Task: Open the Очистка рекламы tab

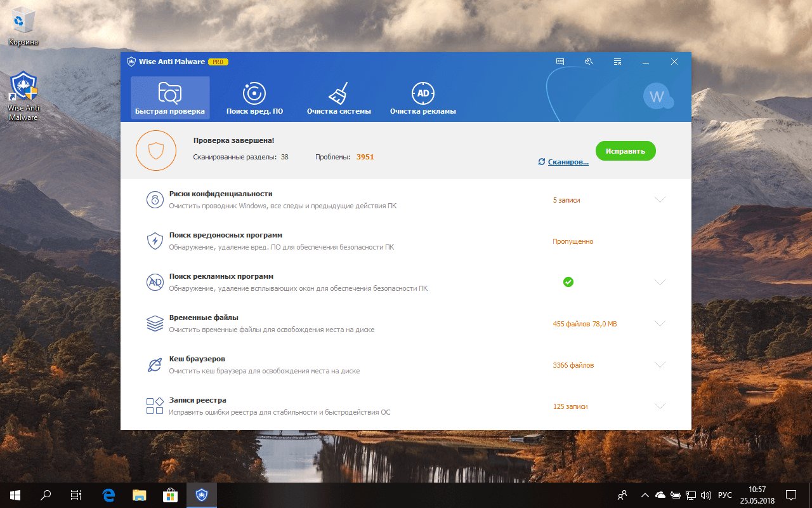Action: coord(422,98)
